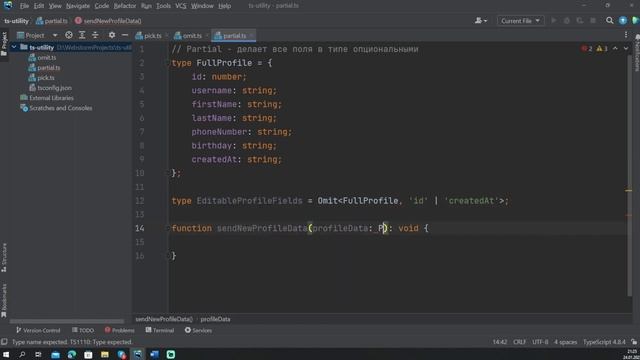This screenshot has width=640, height=360.
Task: Hide the Project panel with minus icon
Action: (x=125, y=36)
